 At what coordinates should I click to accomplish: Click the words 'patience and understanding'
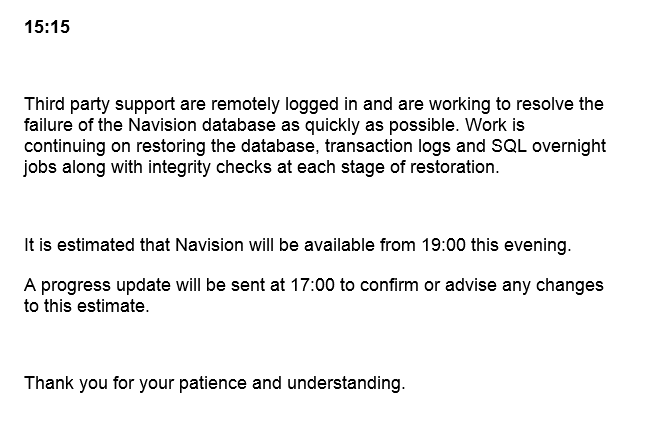coord(292,383)
